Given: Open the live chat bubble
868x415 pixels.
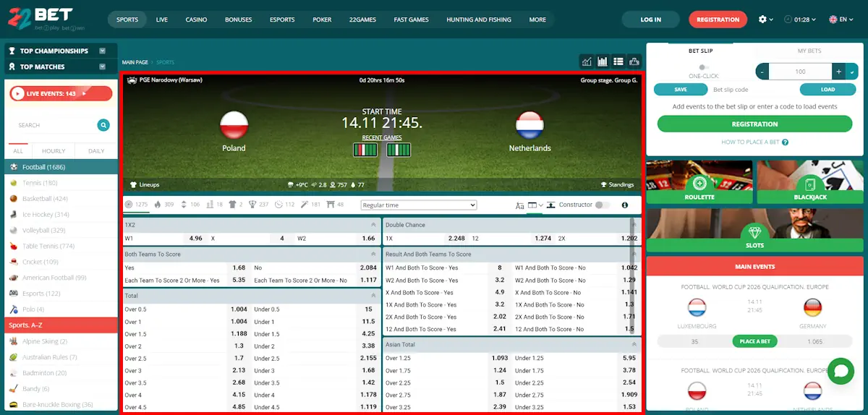Looking at the screenshot, I should [x=841, y=371].
